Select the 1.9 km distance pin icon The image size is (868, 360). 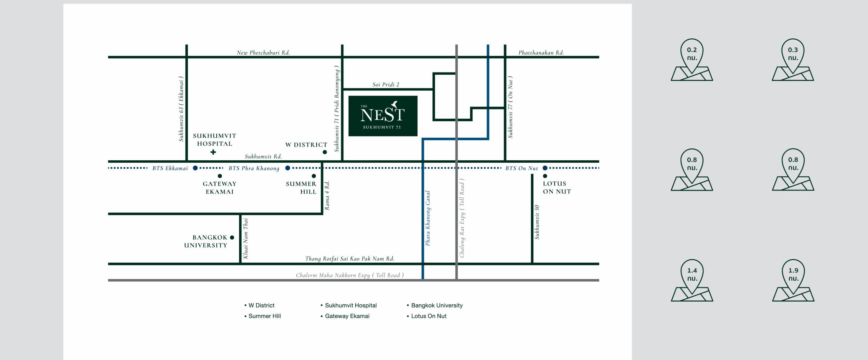[x=793, y=281]
